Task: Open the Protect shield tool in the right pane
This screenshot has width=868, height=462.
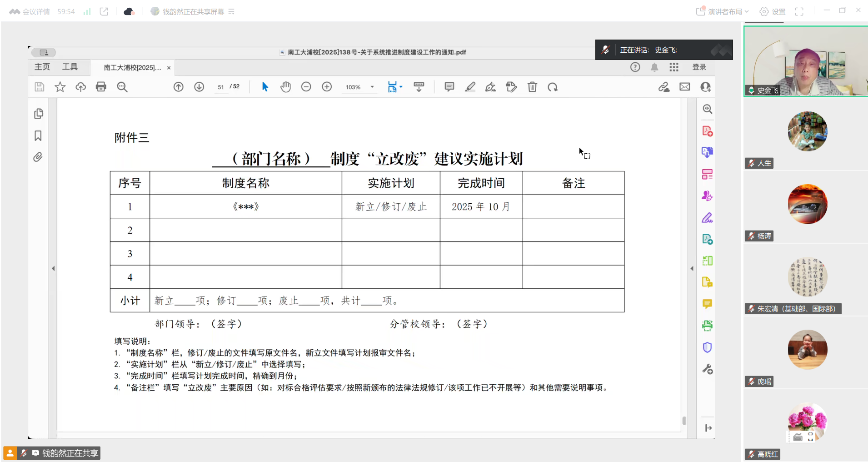Action: (x=707, y=347)
